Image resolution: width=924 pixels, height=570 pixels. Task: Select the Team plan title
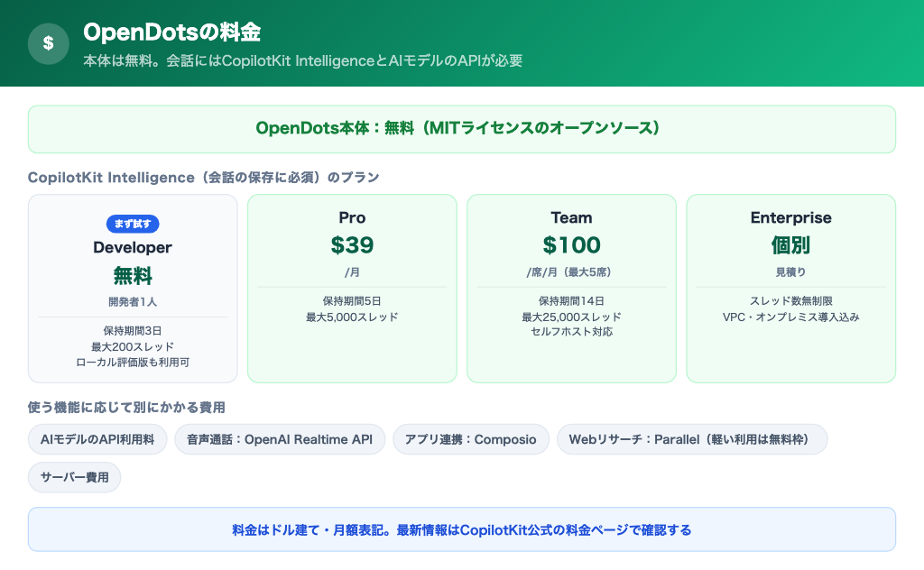click(571, 218)
